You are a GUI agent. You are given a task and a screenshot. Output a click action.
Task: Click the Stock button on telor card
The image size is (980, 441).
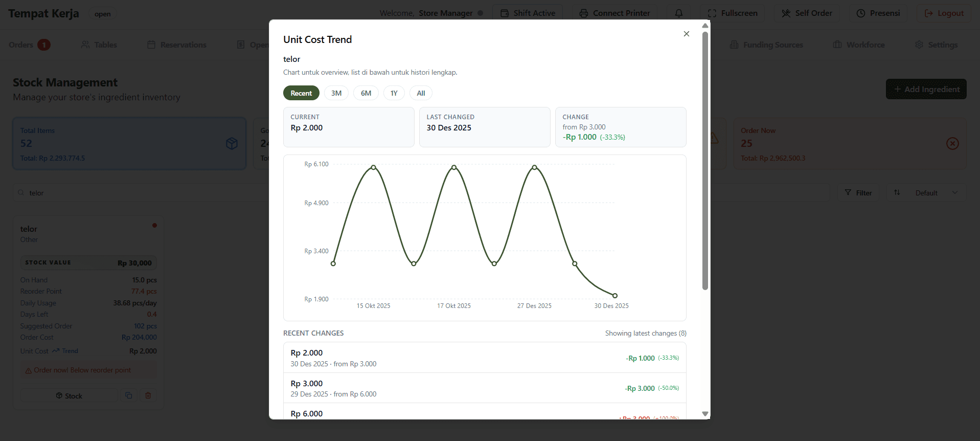click(x=69, y=395)
